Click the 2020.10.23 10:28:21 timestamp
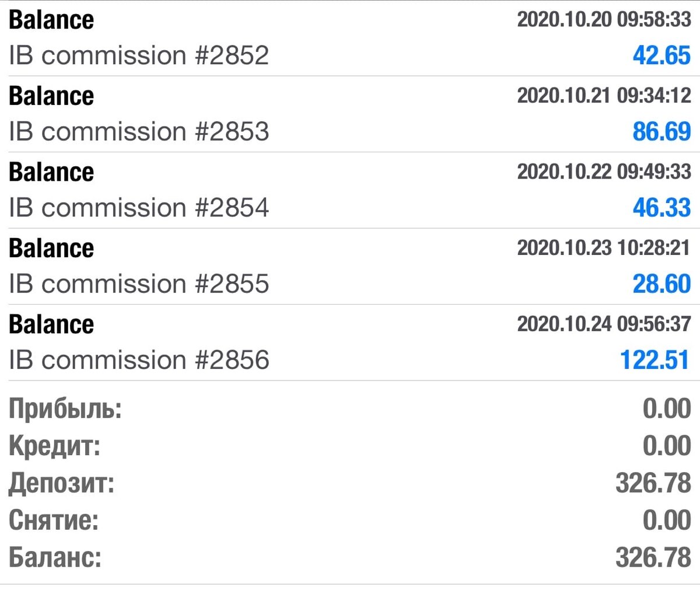700x594 pixels. [604, 248]
